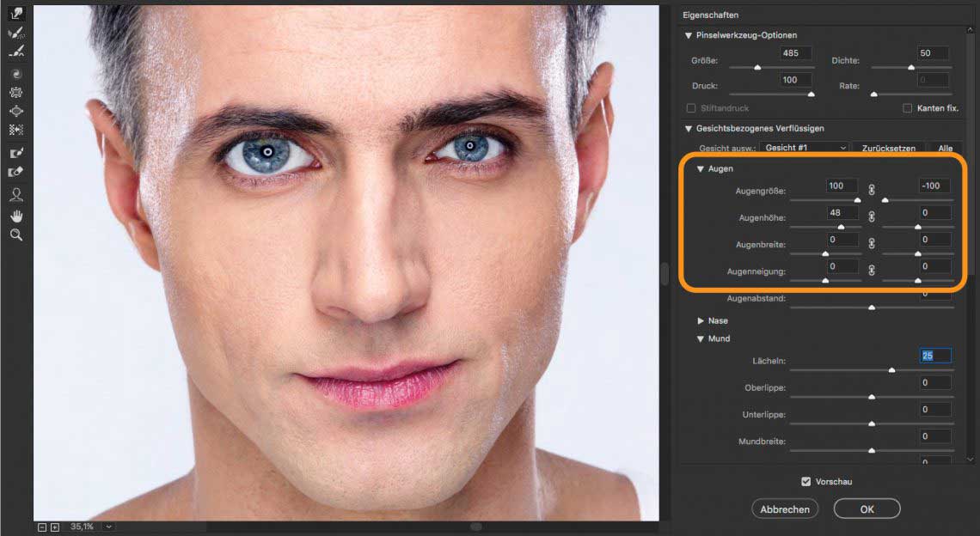This screenshot has height=536, width=980.
Task: Enable the Kanten fix. checkbox
Action: [907, 108]
